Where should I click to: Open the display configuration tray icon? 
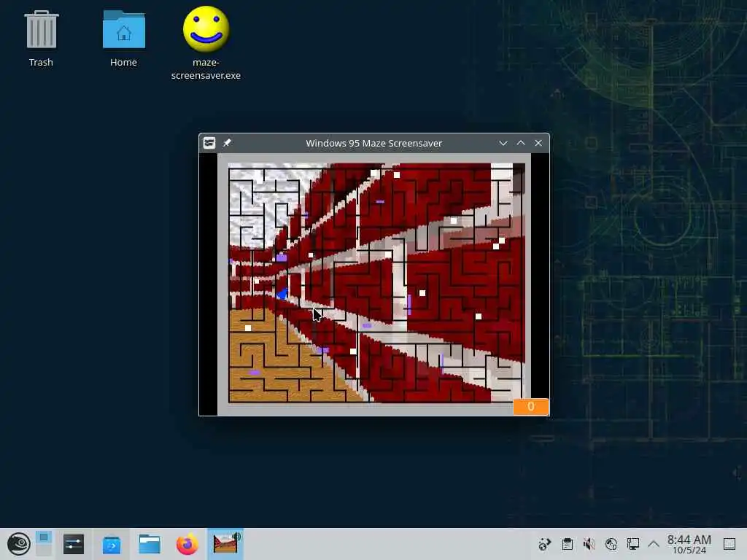point(633,544)
